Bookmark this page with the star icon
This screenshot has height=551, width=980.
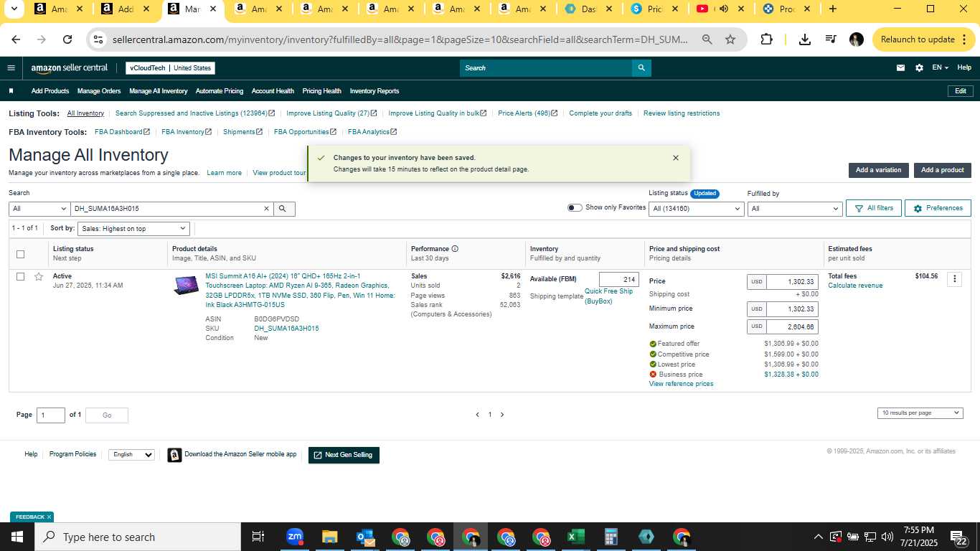coord(730,39)
